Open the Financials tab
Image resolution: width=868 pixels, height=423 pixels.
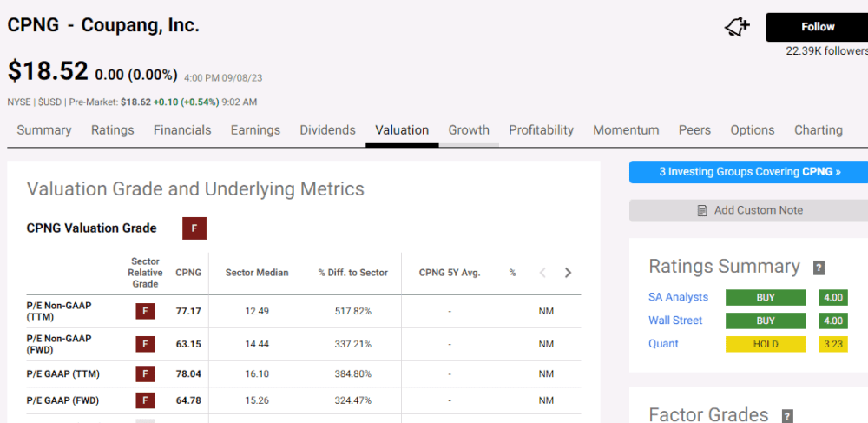tap(182, 130)
